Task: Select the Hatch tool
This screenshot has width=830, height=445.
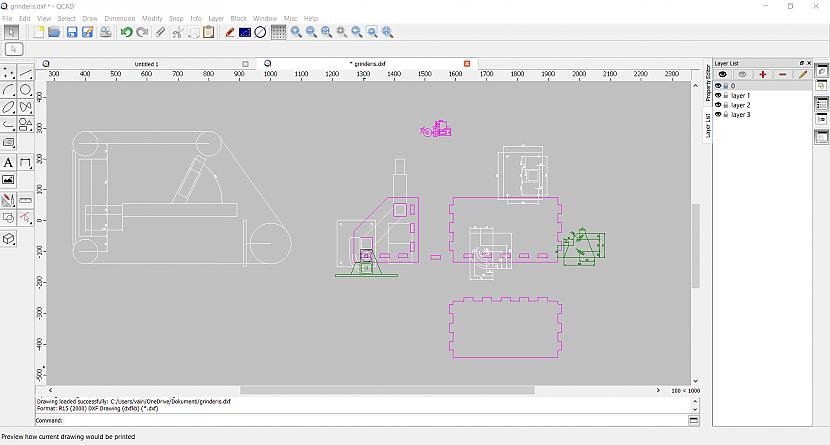Action: click(x=8, y=142)
